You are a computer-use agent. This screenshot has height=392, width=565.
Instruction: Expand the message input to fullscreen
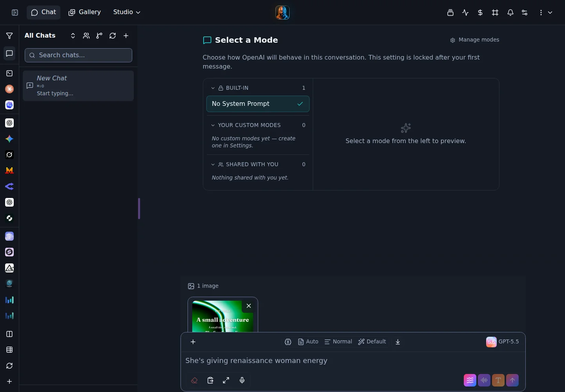[x=226, y=380]
